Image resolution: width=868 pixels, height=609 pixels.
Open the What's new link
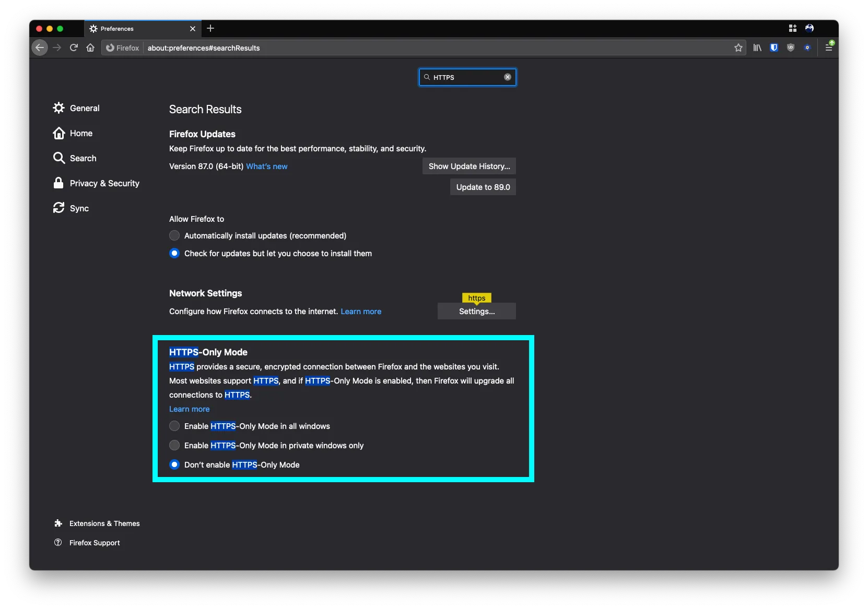coord(267,166)
